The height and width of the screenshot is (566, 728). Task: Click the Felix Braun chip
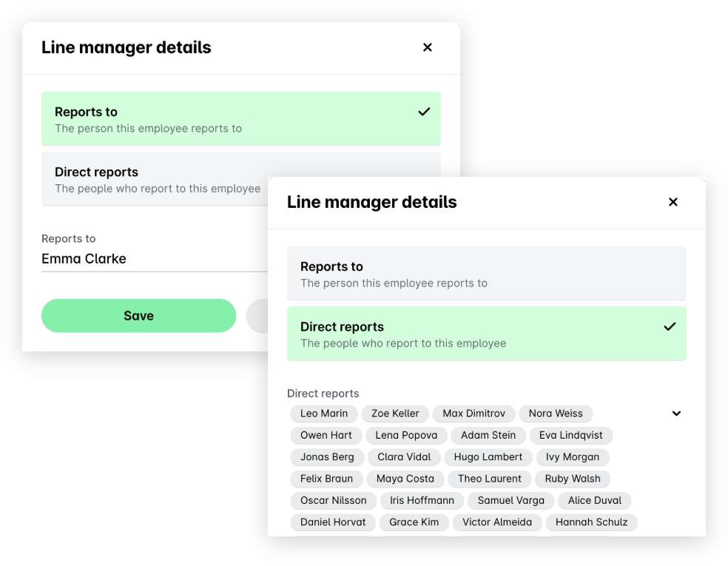326,479
